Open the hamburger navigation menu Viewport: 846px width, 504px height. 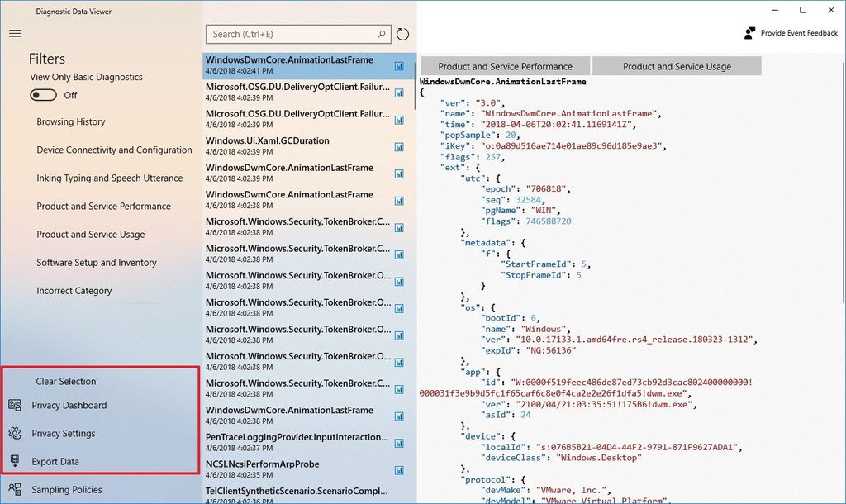[15, 33]
